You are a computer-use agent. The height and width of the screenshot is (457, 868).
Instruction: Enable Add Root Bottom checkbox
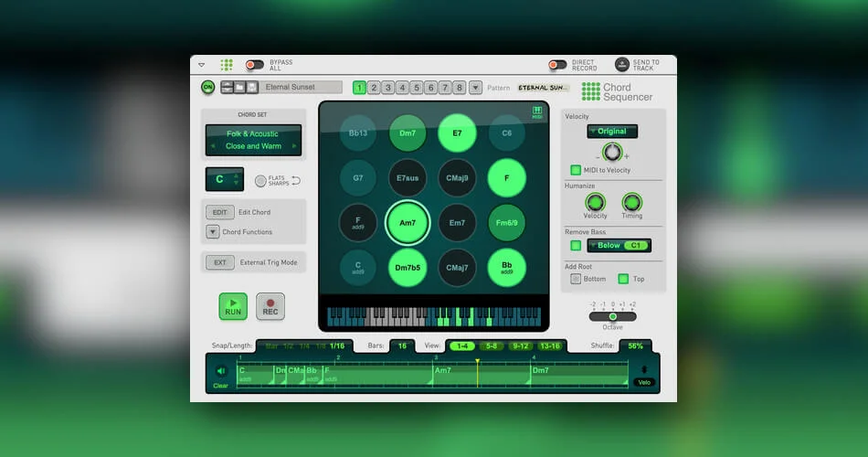(576, 279)
